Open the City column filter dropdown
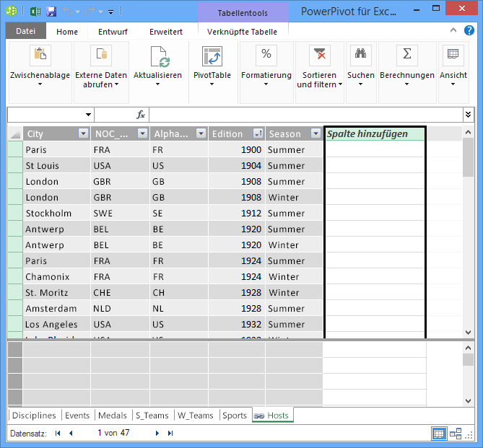 click(83, 133)
